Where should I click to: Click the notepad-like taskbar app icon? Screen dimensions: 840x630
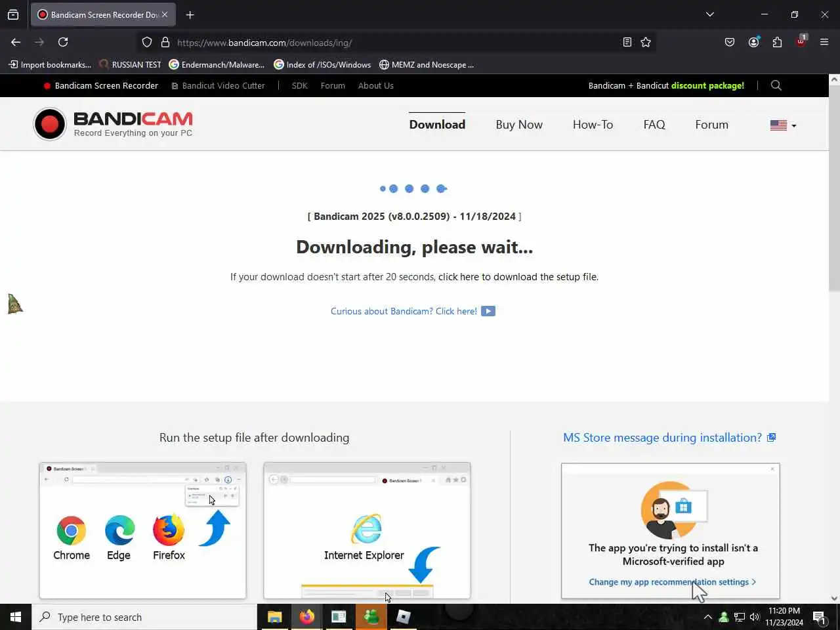339,617
